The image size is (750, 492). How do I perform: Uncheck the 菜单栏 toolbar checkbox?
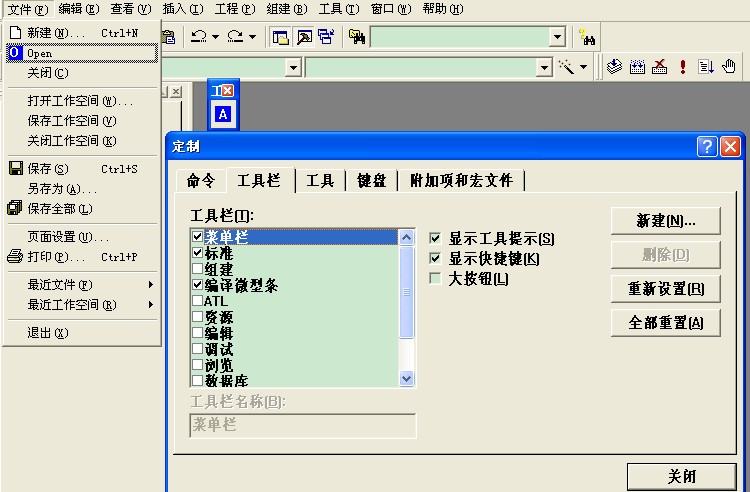[197, 236]
